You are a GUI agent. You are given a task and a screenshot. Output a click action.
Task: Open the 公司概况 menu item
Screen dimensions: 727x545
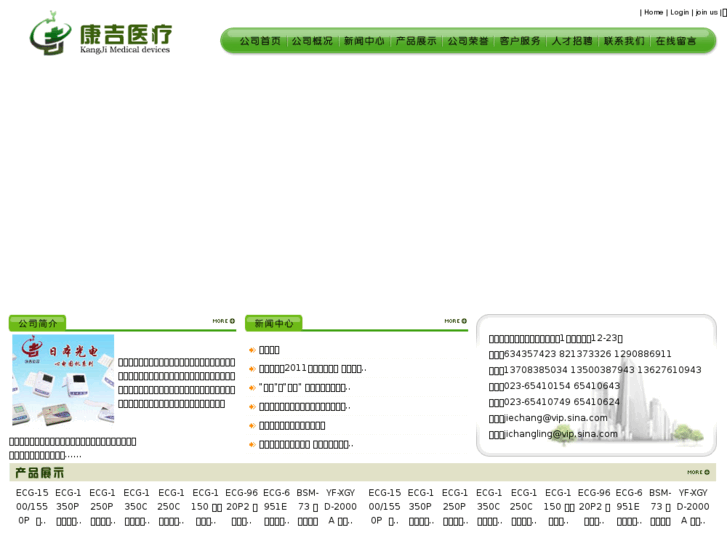click(312, 41)
